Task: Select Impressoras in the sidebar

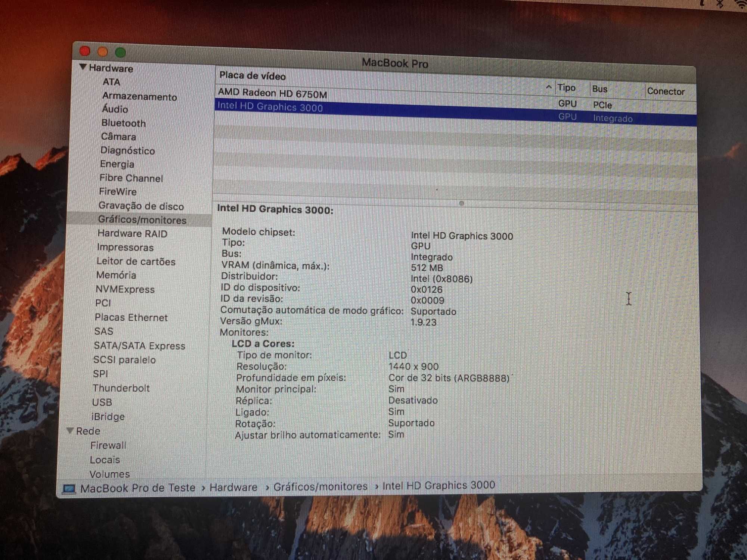Action: (125, 247)
